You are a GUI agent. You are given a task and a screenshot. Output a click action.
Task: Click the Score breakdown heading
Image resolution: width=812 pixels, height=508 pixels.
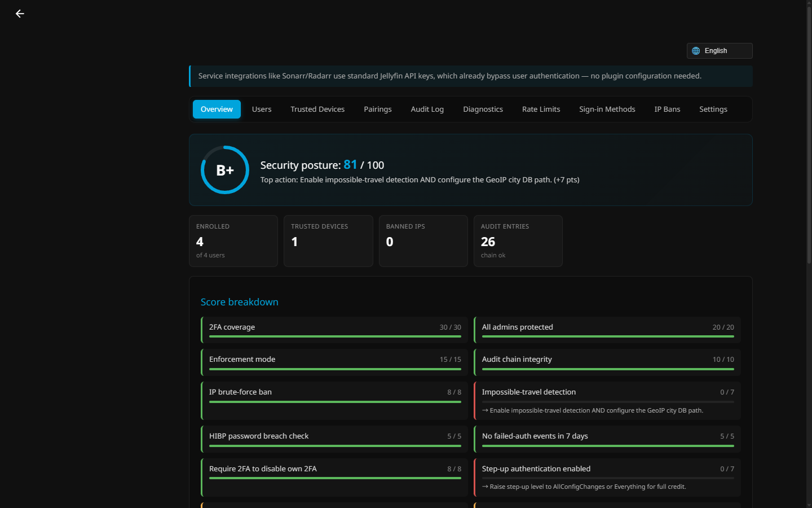click(240, 302)
